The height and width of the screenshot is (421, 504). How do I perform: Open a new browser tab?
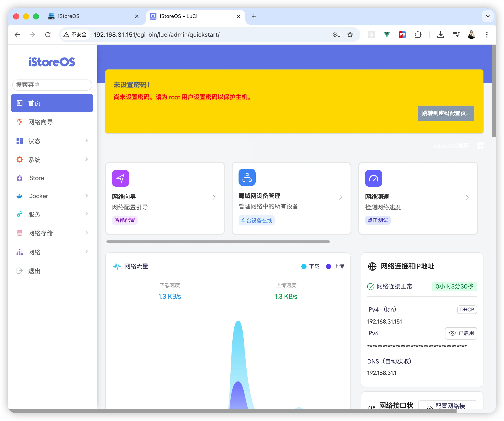254,16
